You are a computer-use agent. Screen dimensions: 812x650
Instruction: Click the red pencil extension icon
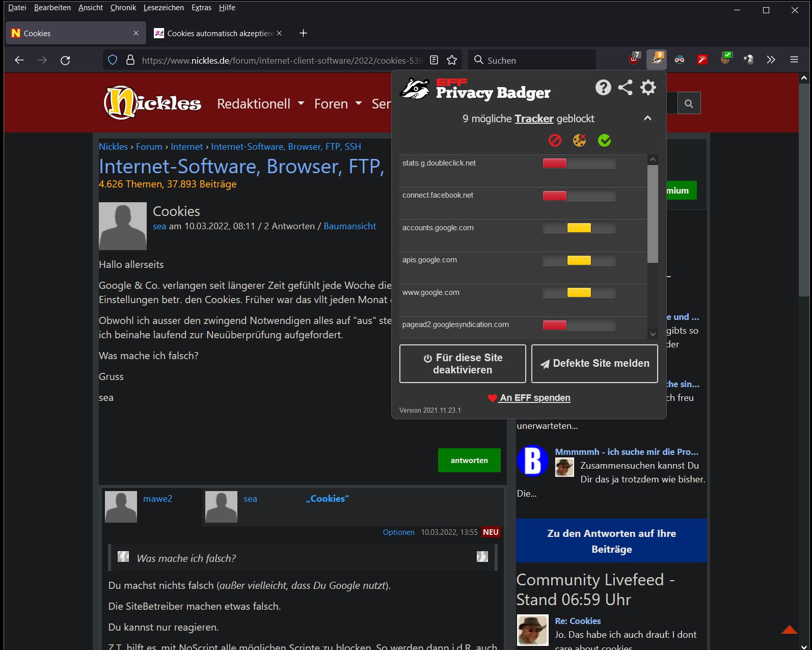pyautogui.click(x=702, y=60)
